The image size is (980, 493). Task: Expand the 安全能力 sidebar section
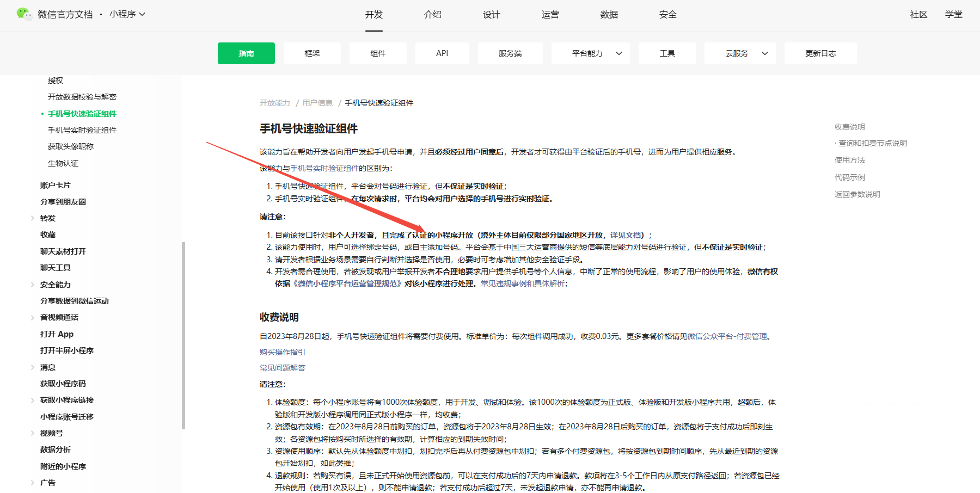(33, 285)
